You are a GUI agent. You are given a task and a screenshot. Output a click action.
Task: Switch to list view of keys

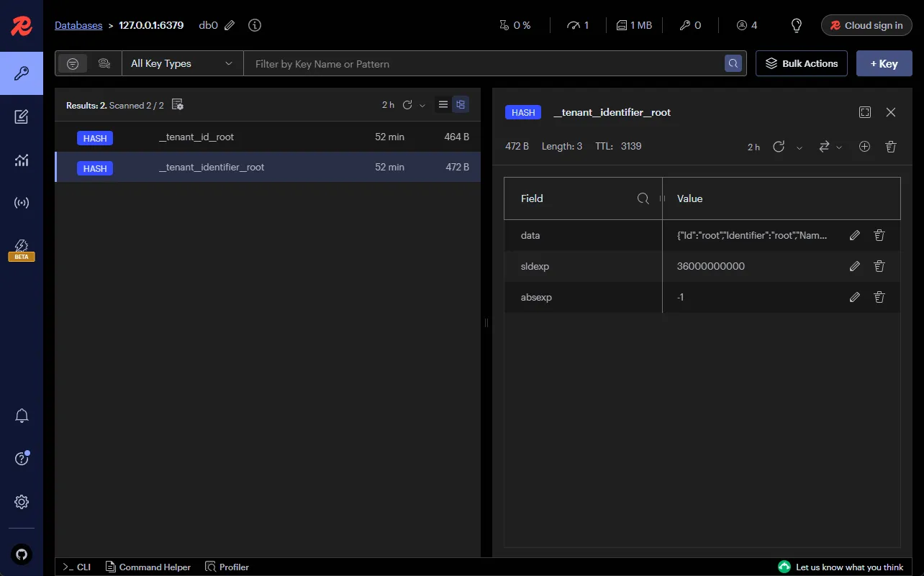click(x=443, y=105)
